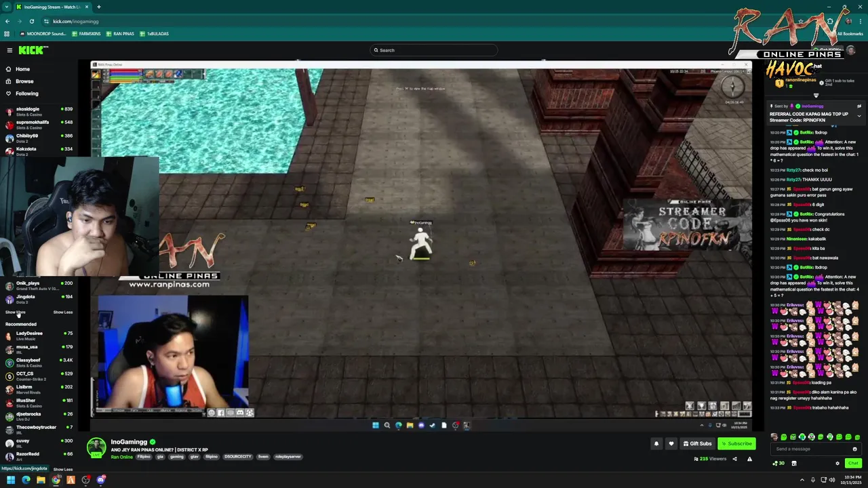Open channel points balance showing 30
868x488 pixels.
pyautogui.click(x=778, y=464)
